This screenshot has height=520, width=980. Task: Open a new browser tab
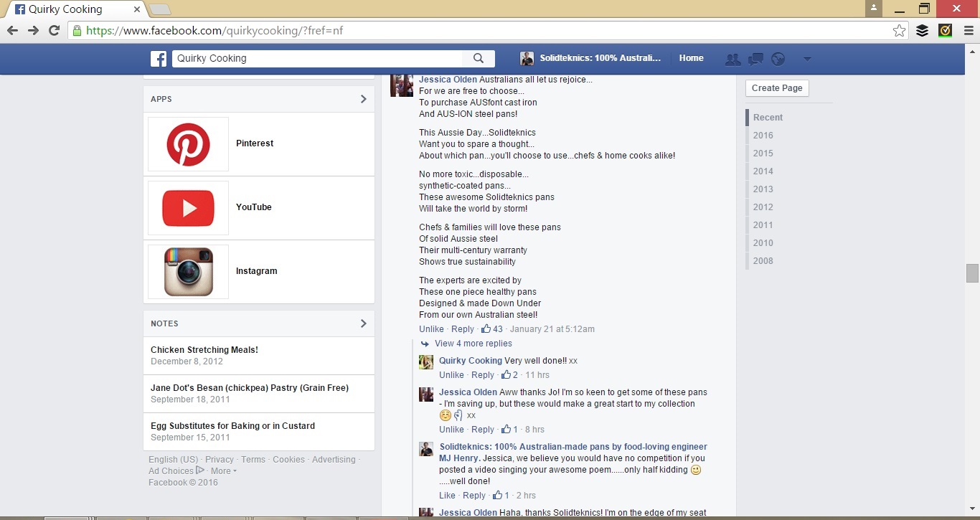(x=159, y=9)
